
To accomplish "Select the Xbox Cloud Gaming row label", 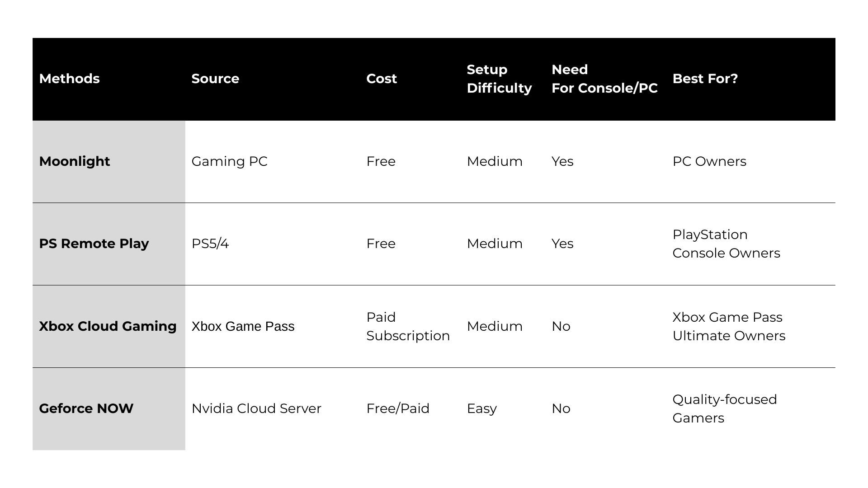I will pyautogui.click(x=108, y=326).
